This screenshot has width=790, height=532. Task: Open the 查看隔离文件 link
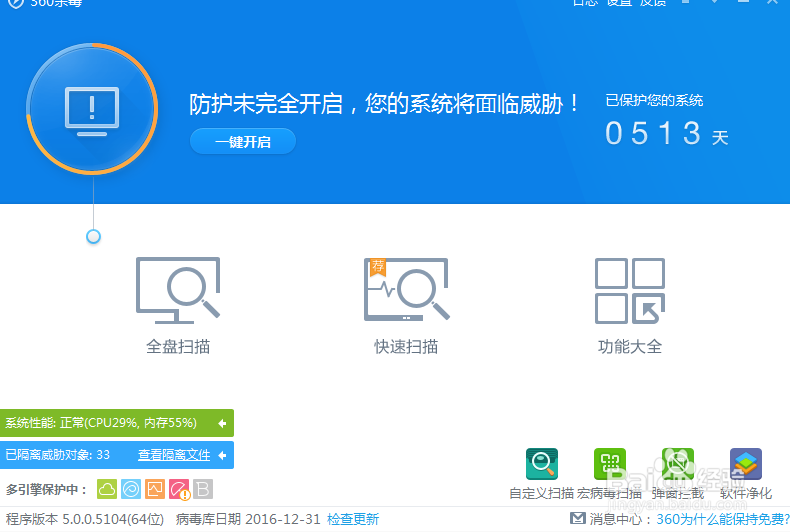point(174,455)
